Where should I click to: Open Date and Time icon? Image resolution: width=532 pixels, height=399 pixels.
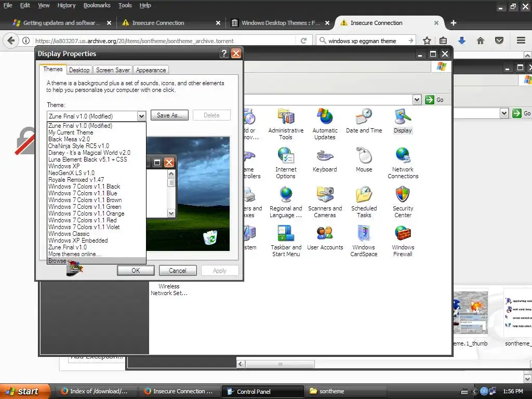(364, 121)
